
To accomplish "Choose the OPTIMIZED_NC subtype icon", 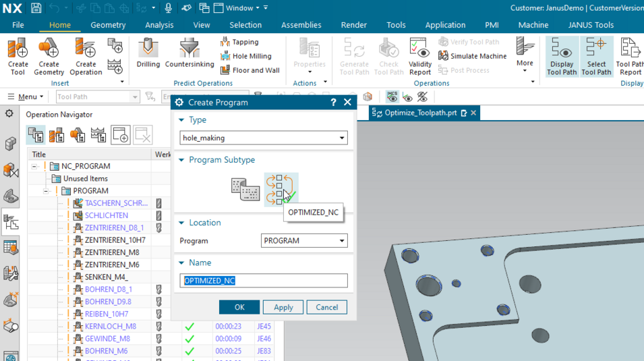I will coord(281,190).
